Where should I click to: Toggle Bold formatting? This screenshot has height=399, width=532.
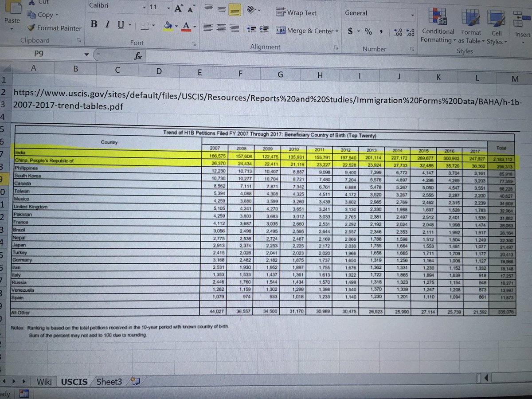94,24
